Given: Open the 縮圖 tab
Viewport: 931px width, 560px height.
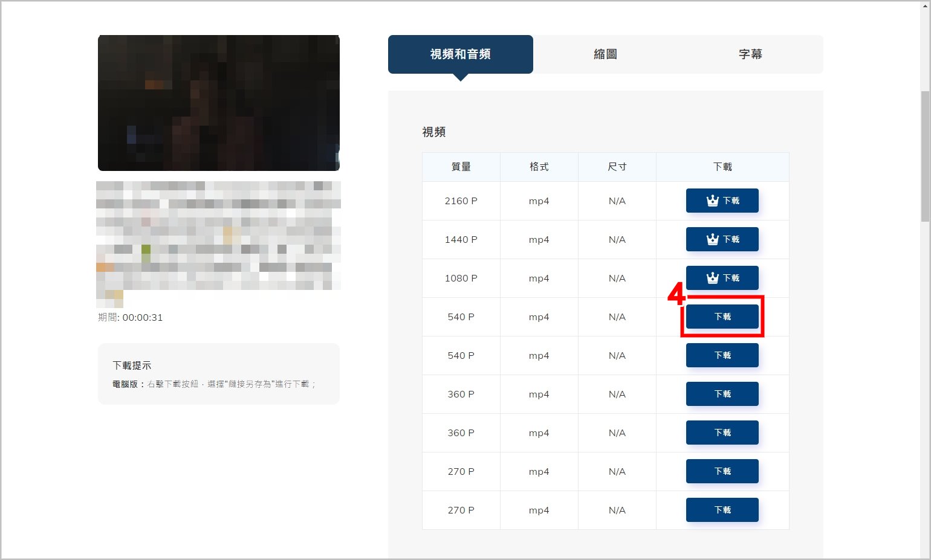Looking at the screenshot, I should click(605, 54).
